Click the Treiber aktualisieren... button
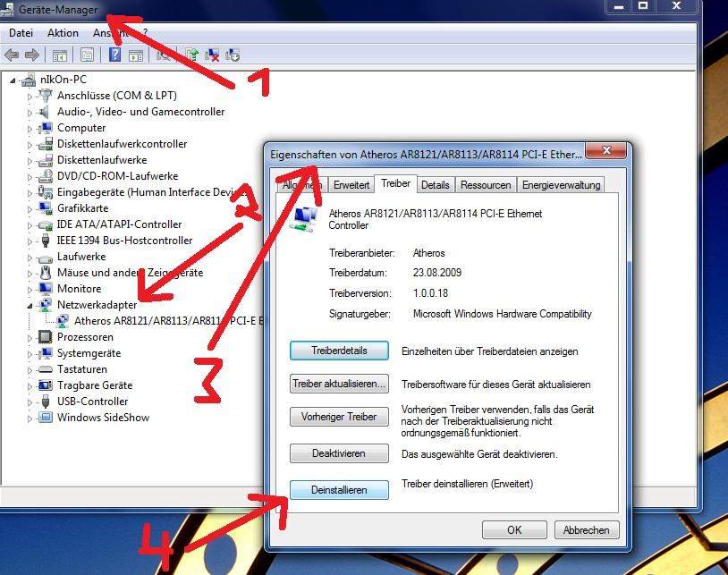 [x=339, y=384]
